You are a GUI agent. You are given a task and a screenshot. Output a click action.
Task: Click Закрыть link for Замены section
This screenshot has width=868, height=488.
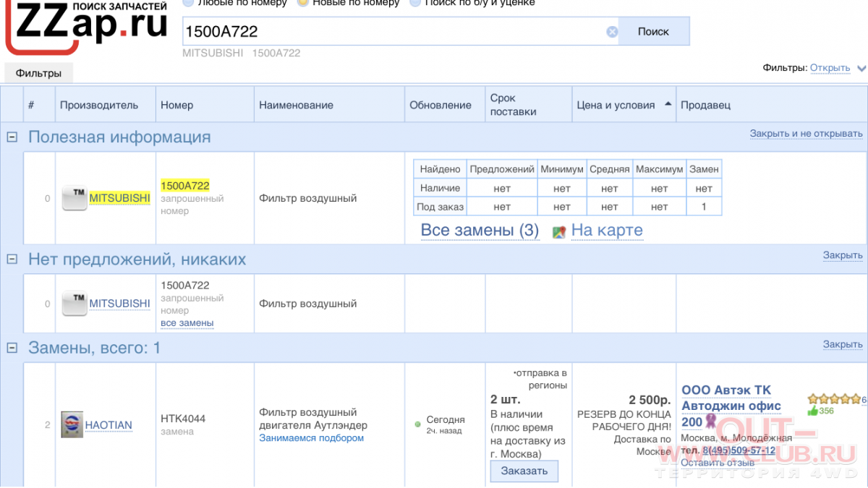pyautogui.click(x=843, y=344)
